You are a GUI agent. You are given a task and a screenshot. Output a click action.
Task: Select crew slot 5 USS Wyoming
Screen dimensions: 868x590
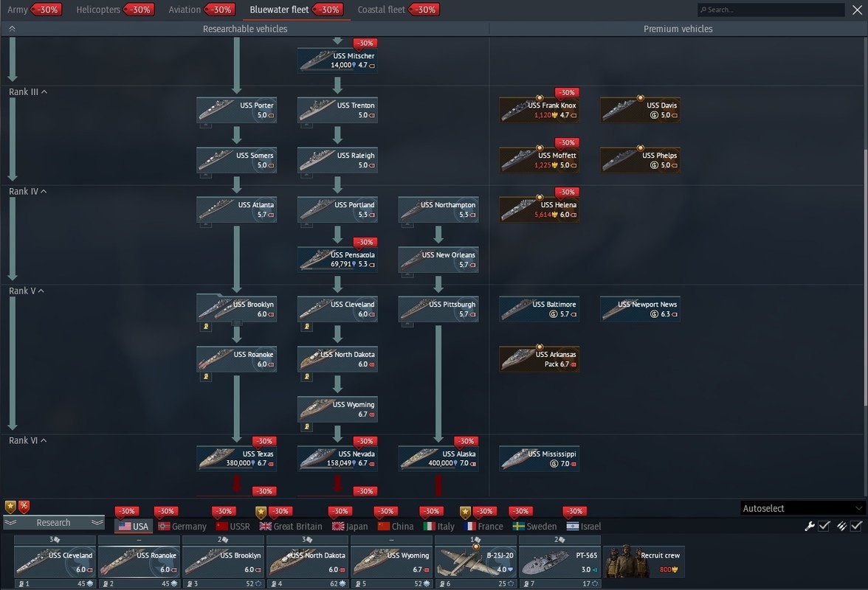(x=391, y=561)
